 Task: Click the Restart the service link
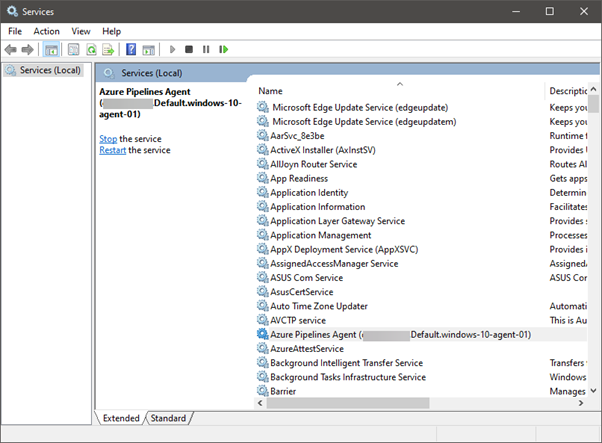tap(112, 150)
